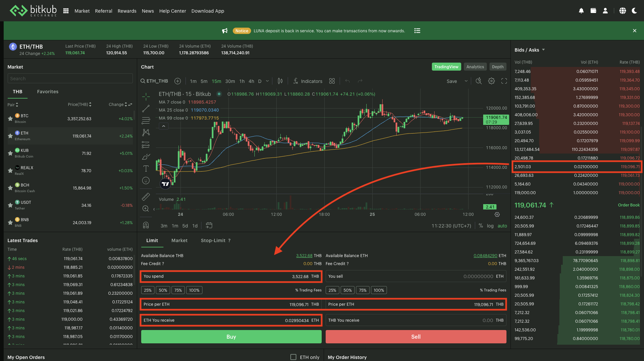Select the text annotation tool

pos(146,169)
